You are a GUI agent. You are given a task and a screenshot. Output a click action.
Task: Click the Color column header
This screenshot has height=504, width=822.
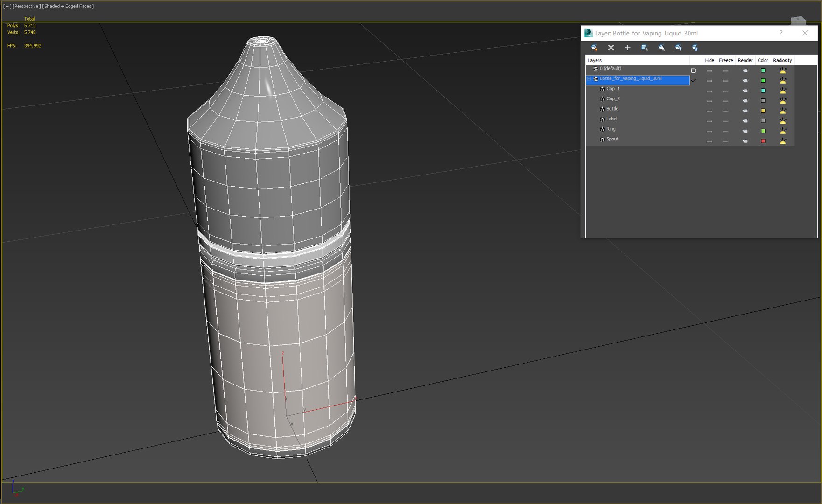tap(763, 60)
